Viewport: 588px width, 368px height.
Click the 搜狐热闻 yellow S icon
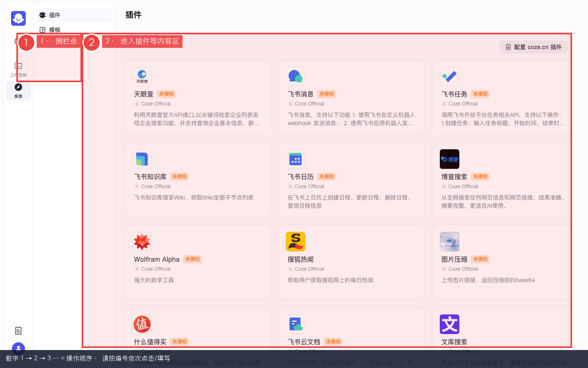pos(296,242)
